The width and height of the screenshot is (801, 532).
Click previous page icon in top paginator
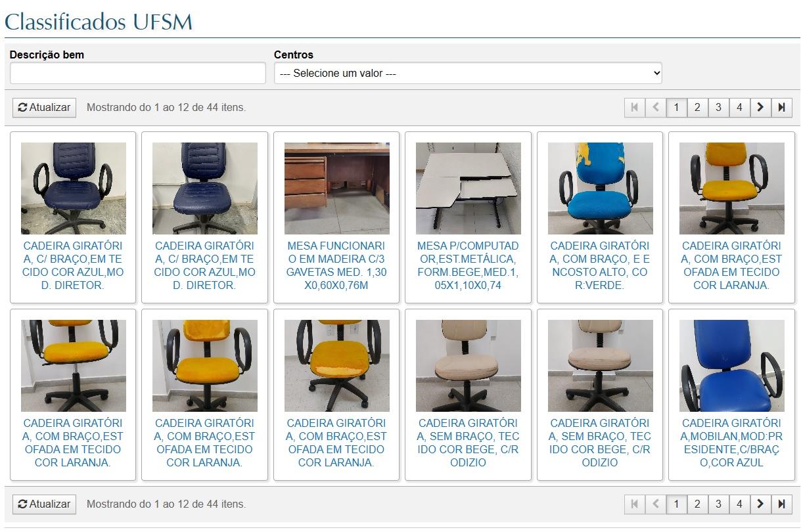tap(655, 107)
